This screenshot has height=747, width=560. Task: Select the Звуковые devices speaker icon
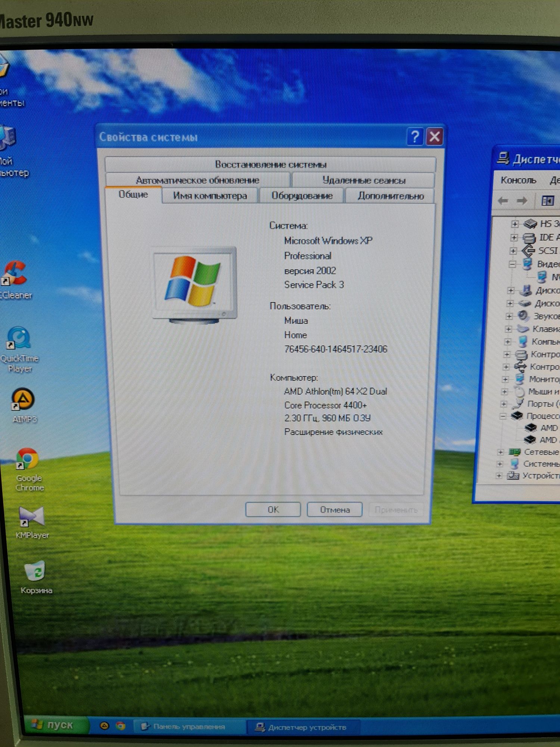pos(523,316)
